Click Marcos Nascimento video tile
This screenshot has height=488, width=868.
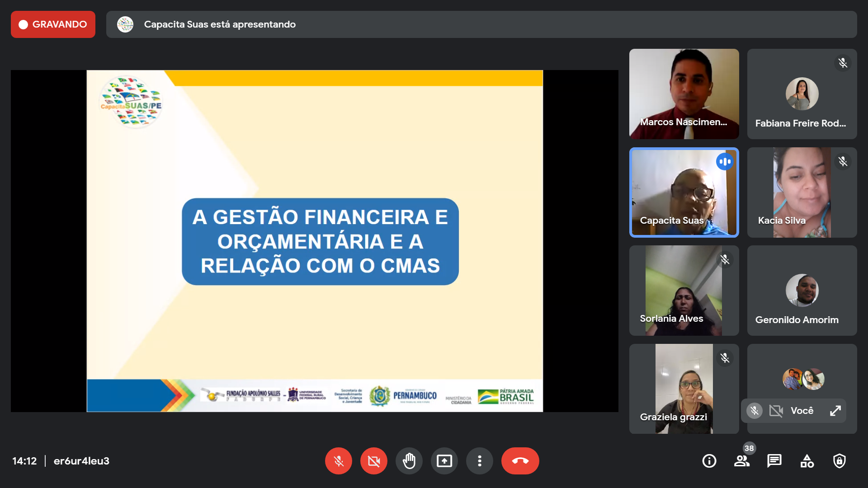tap(684, 94)
